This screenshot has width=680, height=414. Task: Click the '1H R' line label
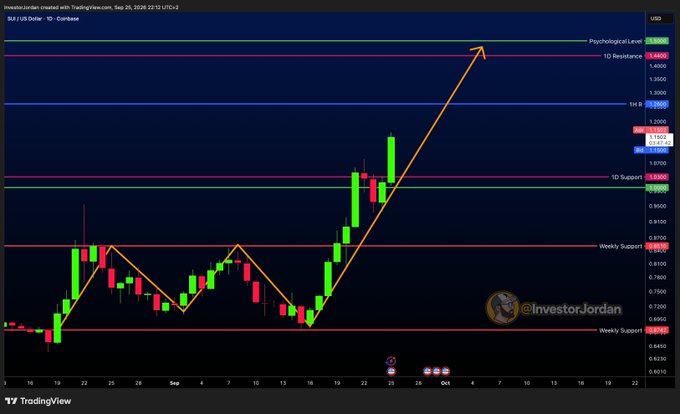(x=635, y=104)
